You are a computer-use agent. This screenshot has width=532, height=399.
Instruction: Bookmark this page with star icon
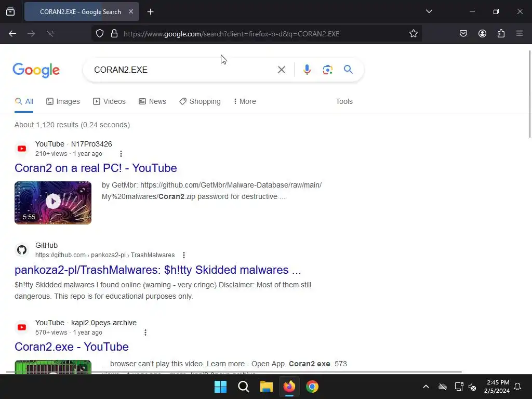pyautogui.click(x=413, y=34)
